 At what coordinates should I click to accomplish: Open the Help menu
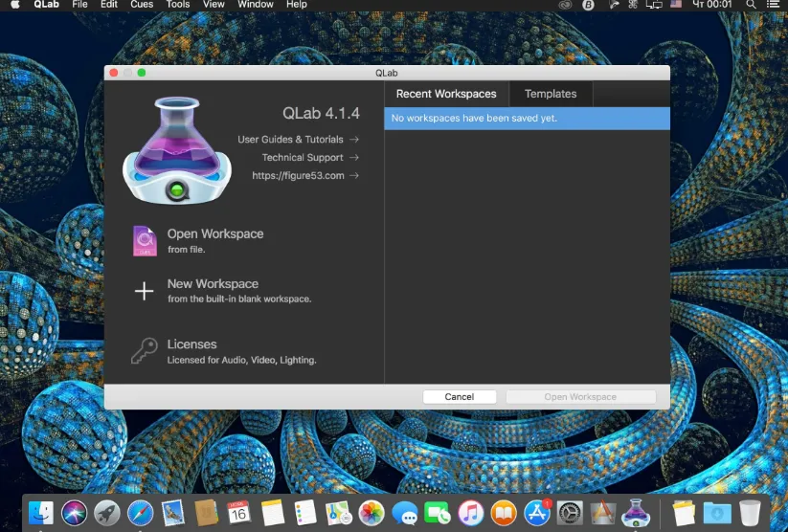297,5
